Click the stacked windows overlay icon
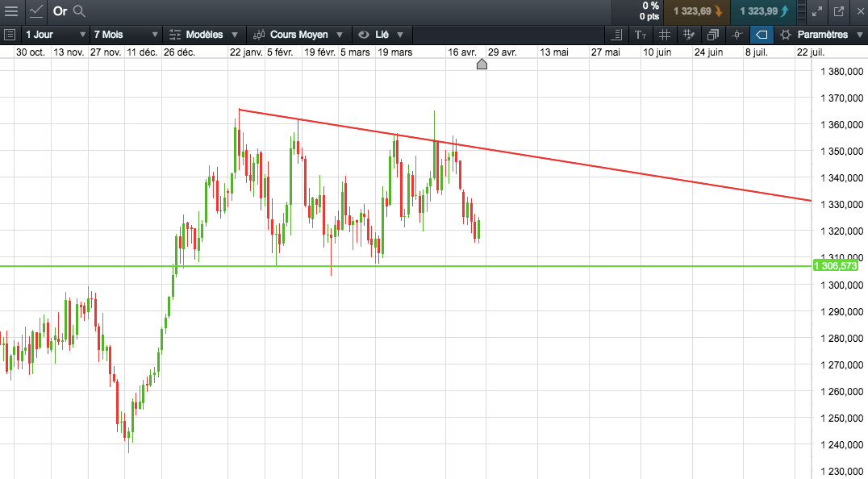868x479 pixels. (x=713, y=35)
